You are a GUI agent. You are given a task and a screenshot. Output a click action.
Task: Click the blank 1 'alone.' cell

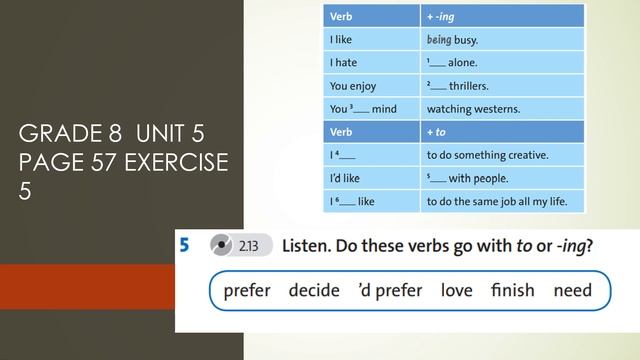pos(502,62)
